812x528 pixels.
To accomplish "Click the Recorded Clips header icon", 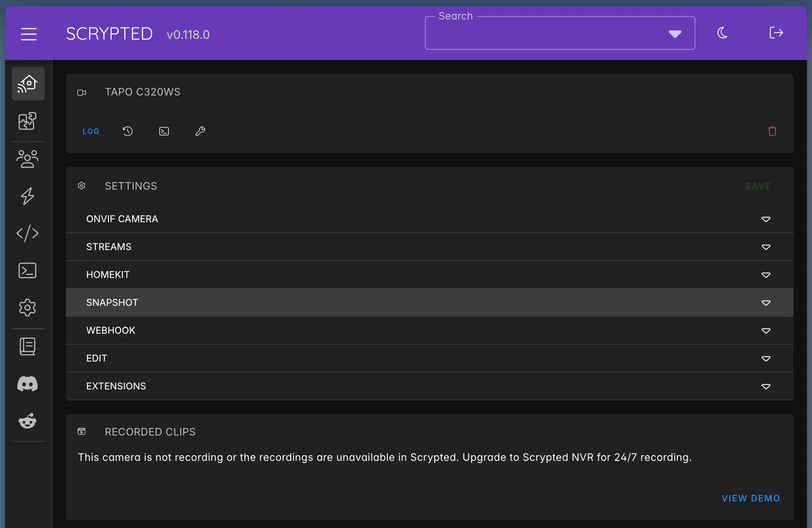I will (x=82, y=432).
